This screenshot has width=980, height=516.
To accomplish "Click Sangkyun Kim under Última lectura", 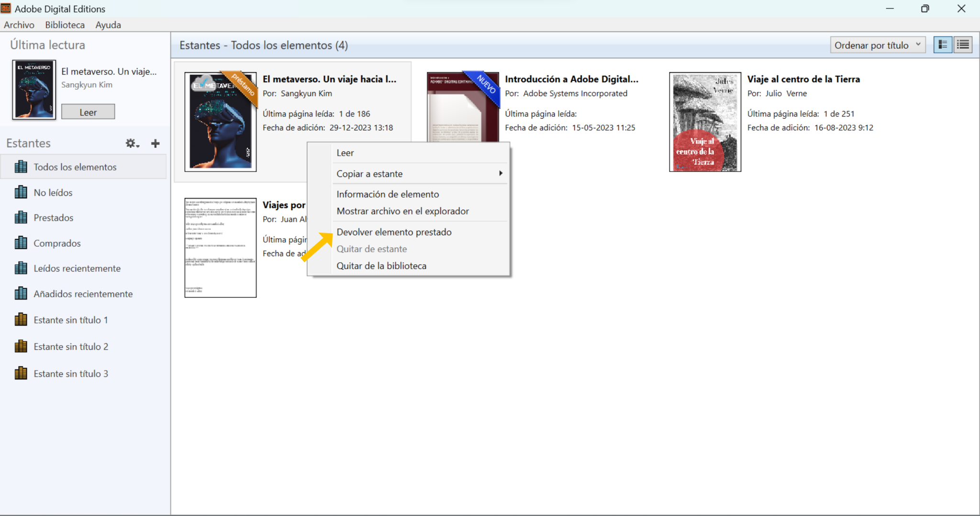I will (87, 85).
